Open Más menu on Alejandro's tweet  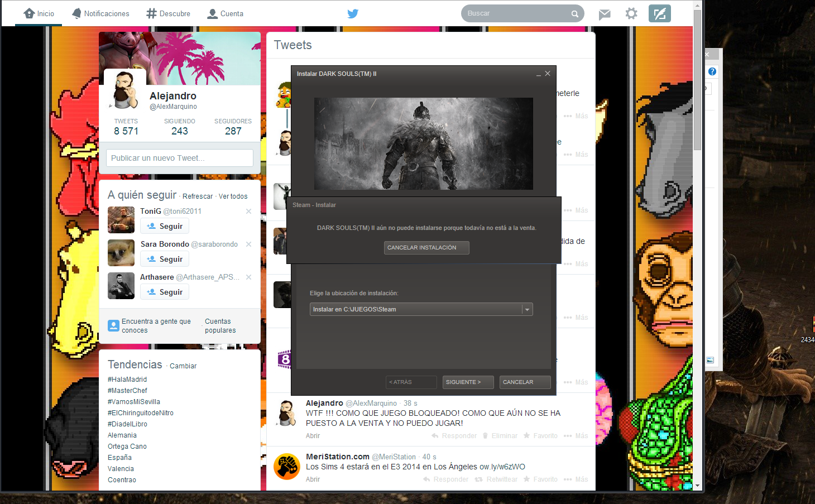[x=576, y=436]
